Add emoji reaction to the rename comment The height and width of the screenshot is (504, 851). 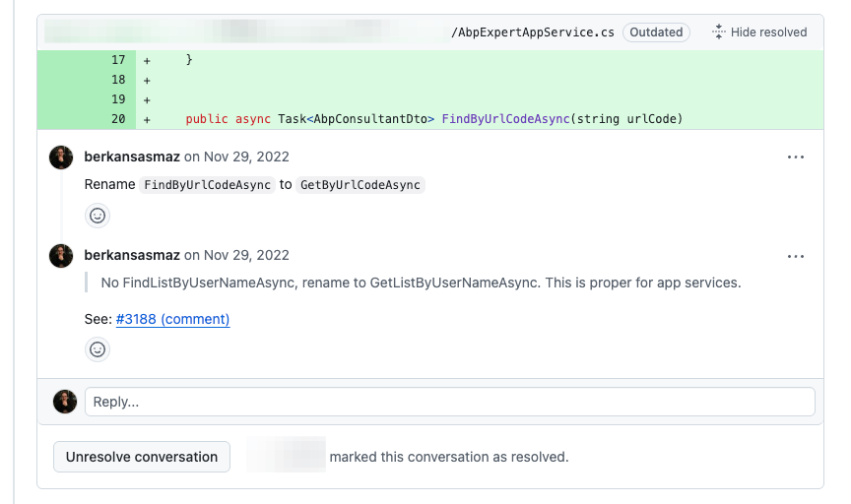[98, 216]
